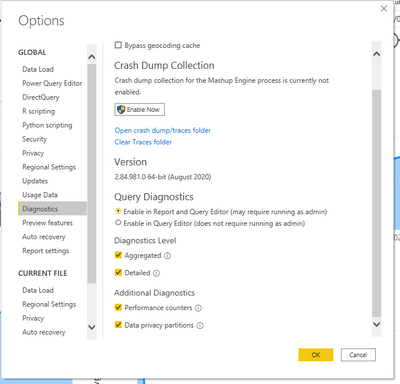
Task: Select the Diagnostics category
Action: [x=52, y=209]
